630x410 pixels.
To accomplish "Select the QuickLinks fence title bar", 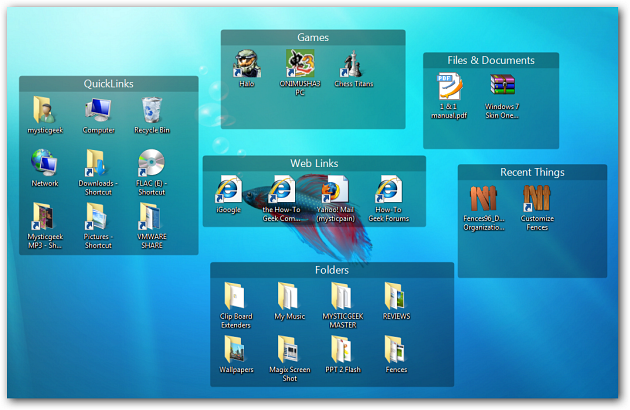I will [x=108, y=84].
